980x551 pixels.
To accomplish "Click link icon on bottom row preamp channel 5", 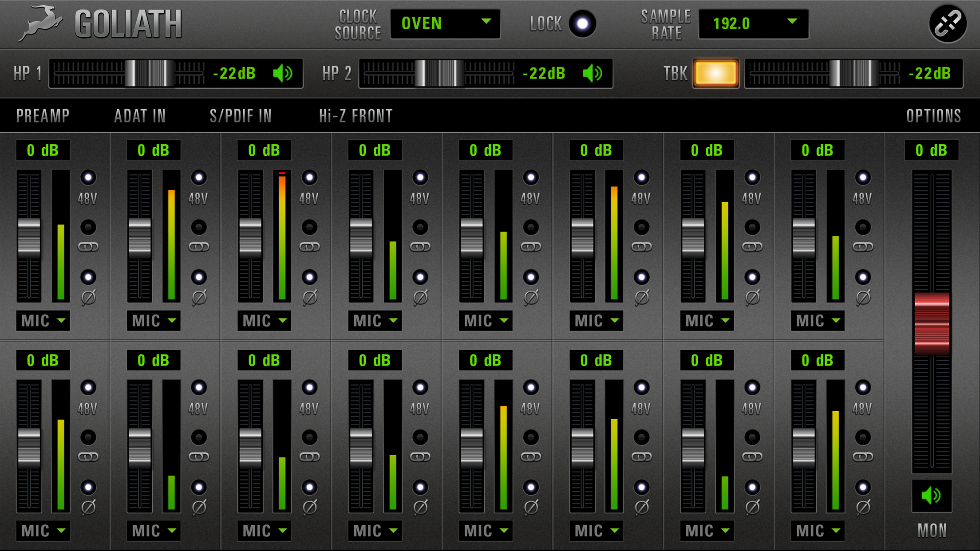I will click(531, 457).
